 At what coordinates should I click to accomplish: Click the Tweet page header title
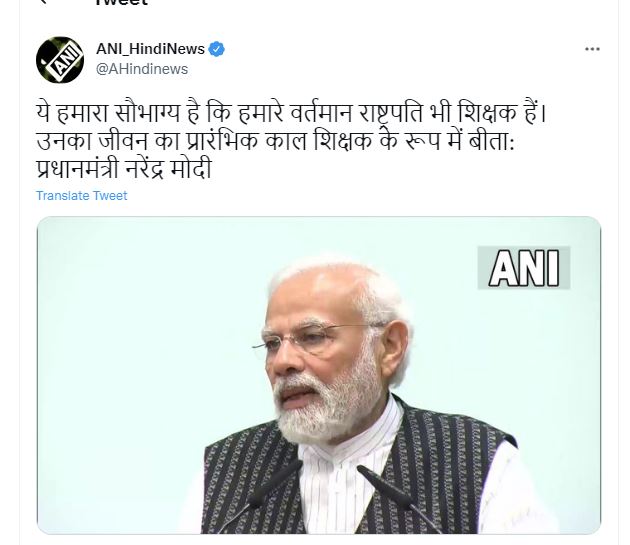pos(121,2)
